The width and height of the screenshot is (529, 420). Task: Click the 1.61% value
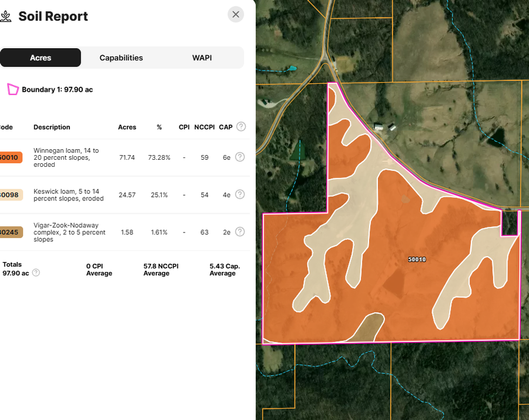tap(159, 232)
